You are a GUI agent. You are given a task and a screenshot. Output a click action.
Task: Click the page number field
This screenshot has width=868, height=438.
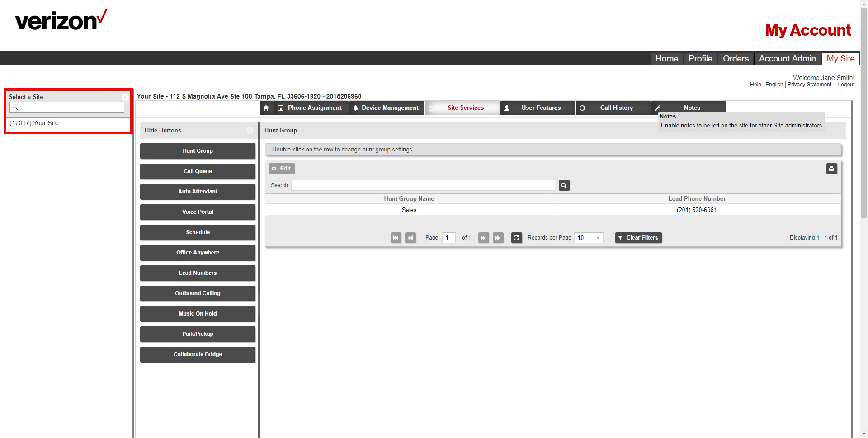[x=448, y=238]
